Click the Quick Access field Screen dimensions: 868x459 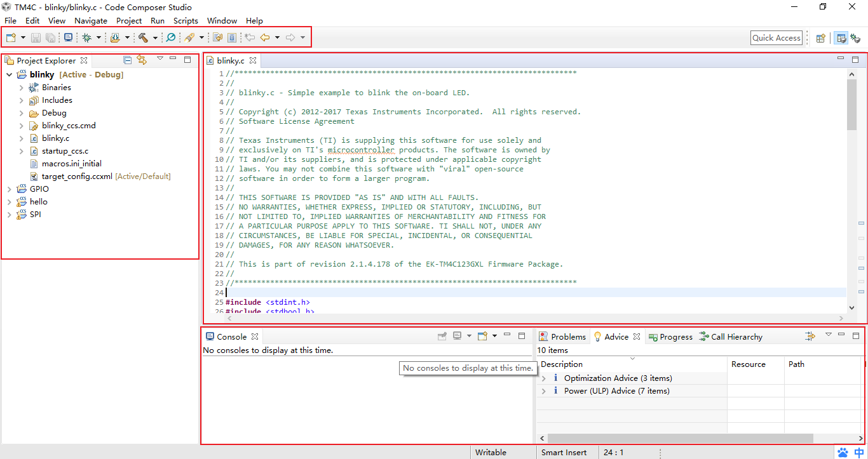point(776,38)
